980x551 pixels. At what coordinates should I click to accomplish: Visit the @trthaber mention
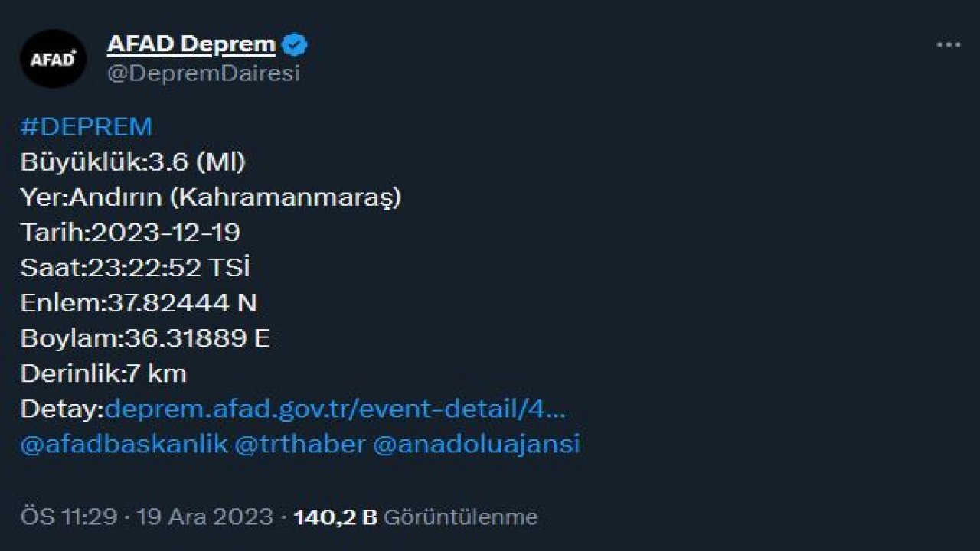pos(299,445)
